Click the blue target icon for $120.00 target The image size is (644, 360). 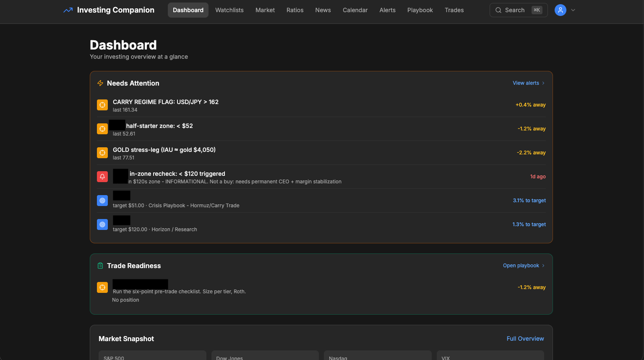pos(102,224)
